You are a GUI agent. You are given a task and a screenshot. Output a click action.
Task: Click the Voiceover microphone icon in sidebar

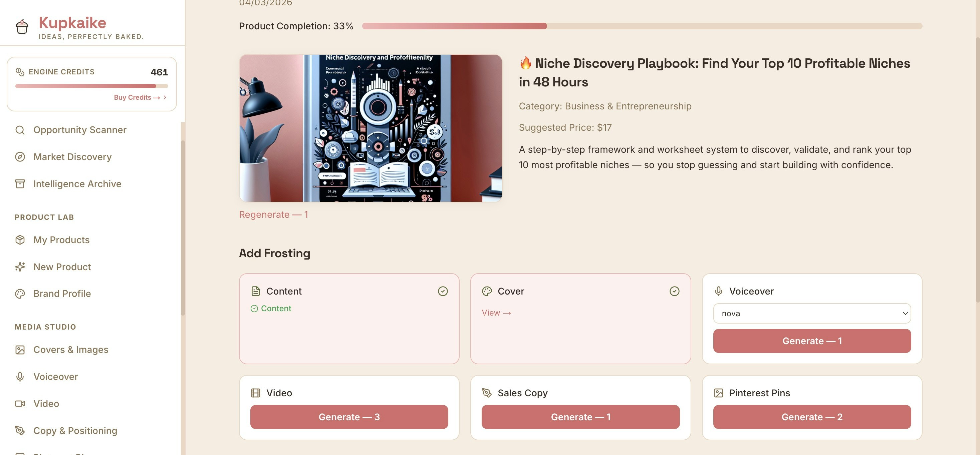click(20, 376)
